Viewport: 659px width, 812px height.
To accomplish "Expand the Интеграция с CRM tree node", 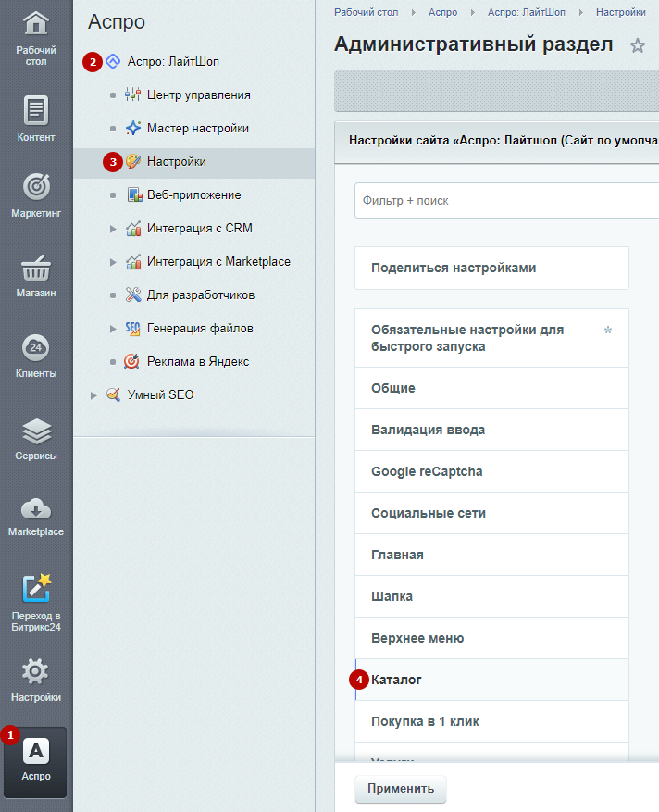I will 113,229.
